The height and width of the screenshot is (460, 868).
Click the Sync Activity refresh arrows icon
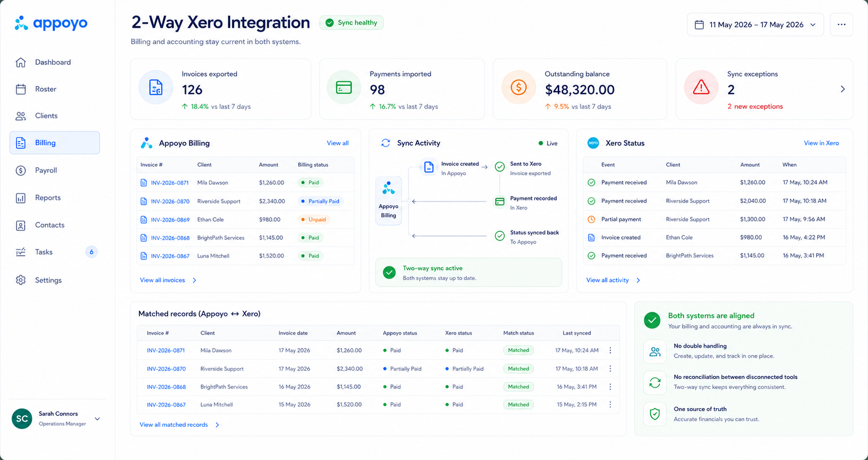tap(385, 143)
